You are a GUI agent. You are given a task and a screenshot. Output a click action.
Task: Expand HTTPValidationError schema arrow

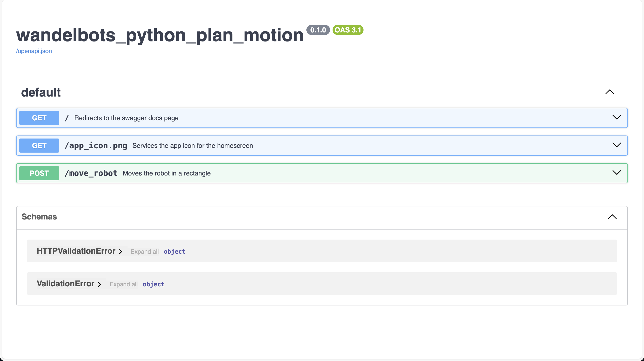(x=120, y=252)
